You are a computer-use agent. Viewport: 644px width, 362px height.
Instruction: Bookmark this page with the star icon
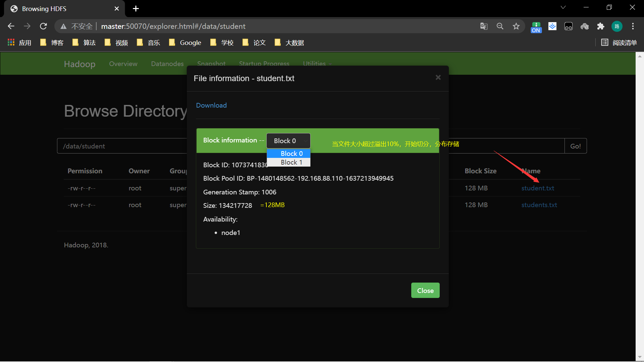pos(516,26)
